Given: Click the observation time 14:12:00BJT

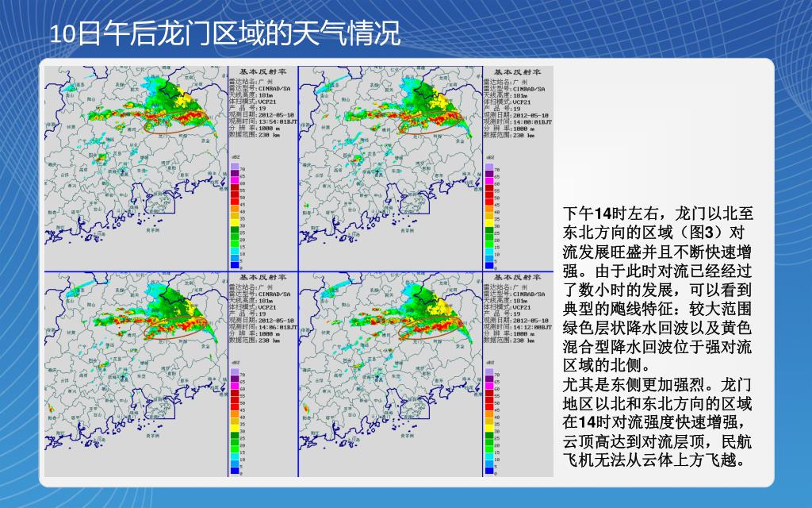Looking at the screenshot, I should coord(532,327).
